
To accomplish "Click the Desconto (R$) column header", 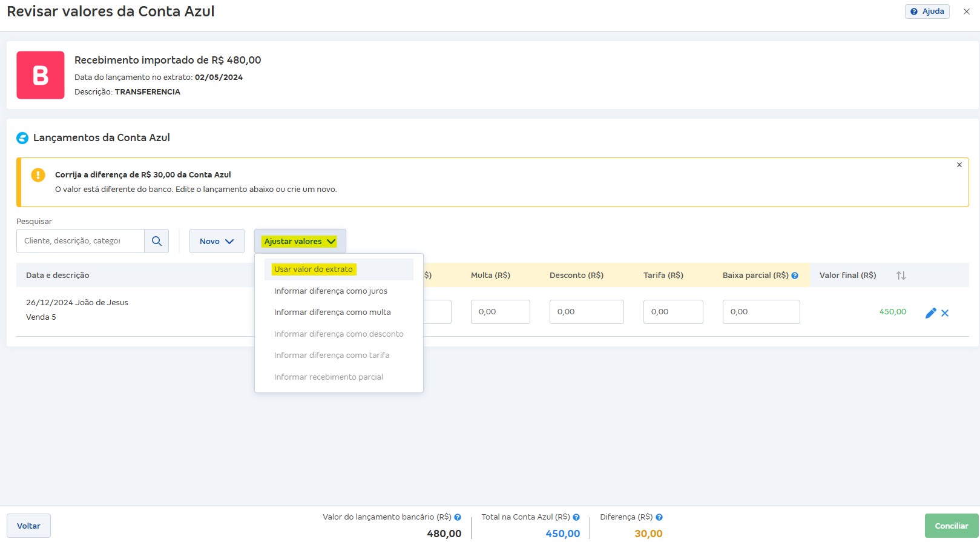I will pyautogui.click(x=576, y=276).
